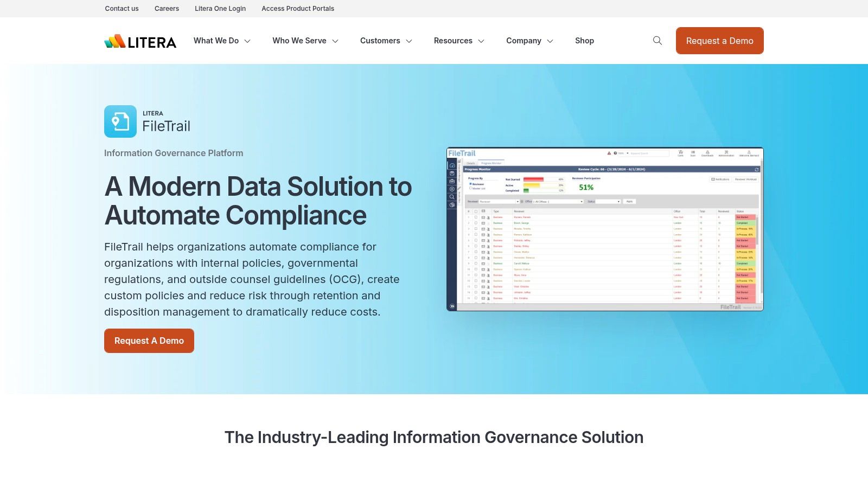Open the Customers dropdown

click(386, 41)
